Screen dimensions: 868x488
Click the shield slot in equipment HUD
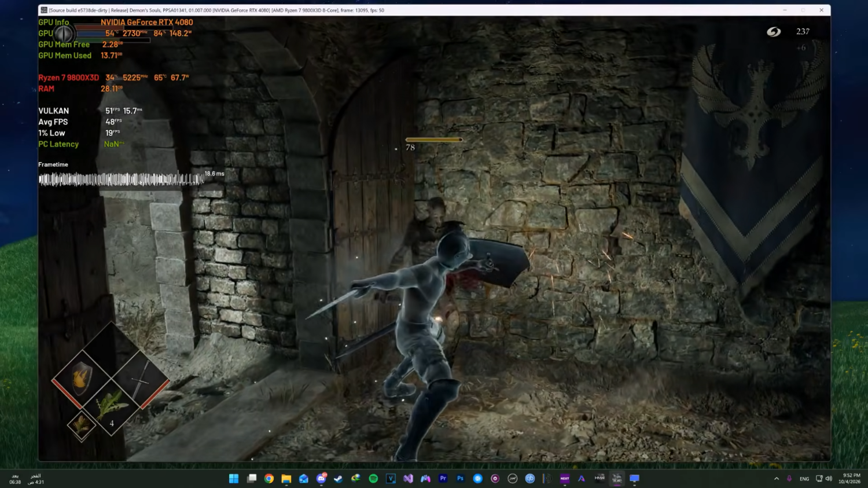[x=82, y=379]
